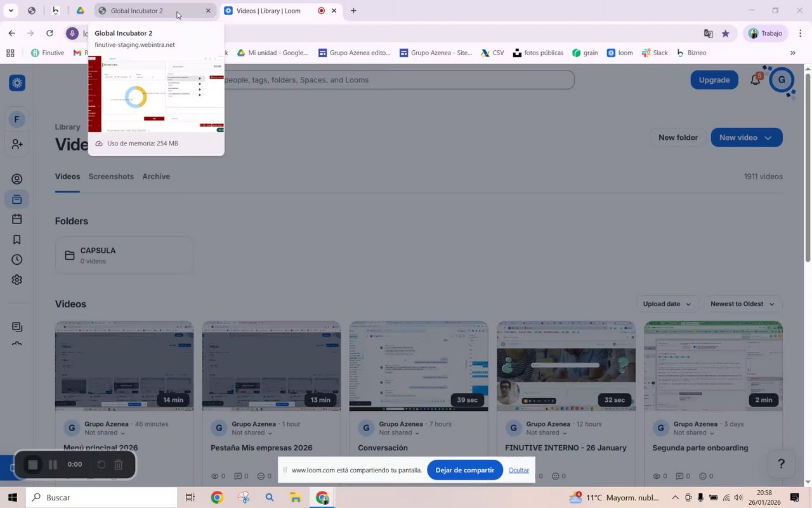Click Dejar de compartir button

[465, 471]
